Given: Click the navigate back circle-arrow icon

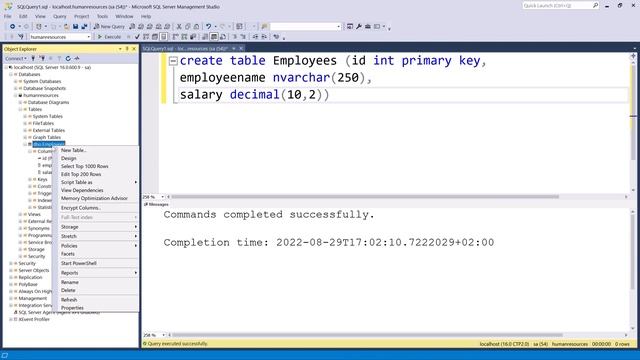Looking at the screenshot, I should [x=13, y=27].
